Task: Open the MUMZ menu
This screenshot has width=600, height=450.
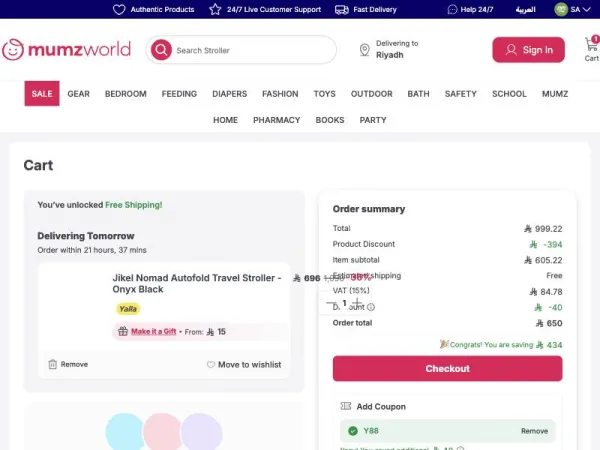Action: tap(555, 94)
